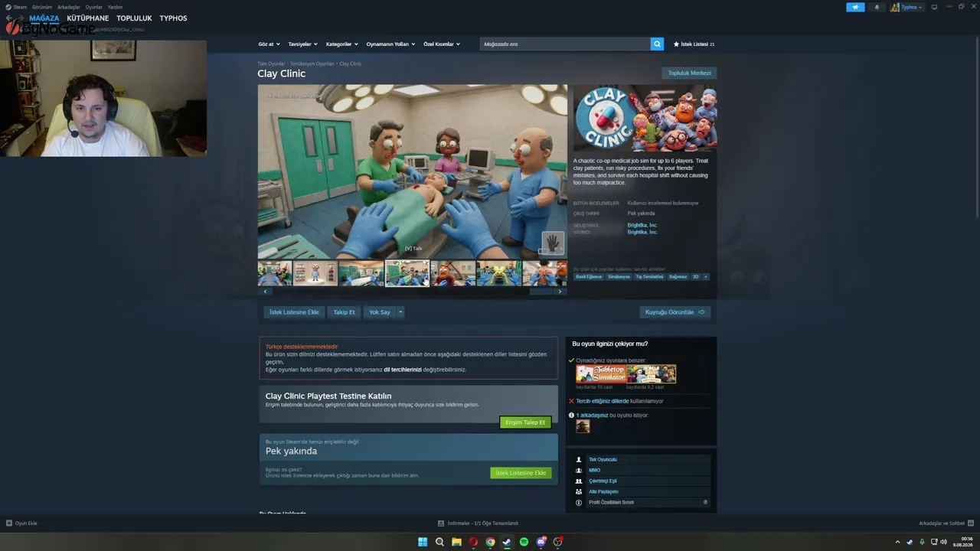Click the Basit Eğlence tag
The width and height of the screenshot is (980, 551).
[590, 277]
